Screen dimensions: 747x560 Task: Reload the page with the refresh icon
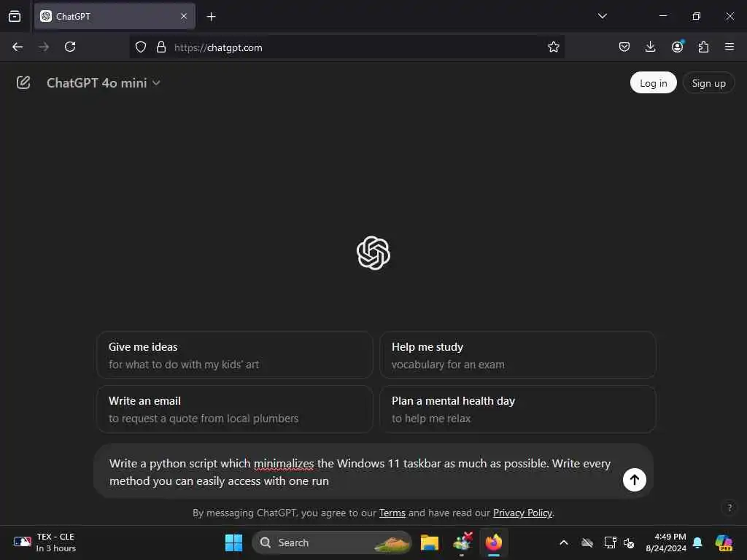tap(70, 47)
